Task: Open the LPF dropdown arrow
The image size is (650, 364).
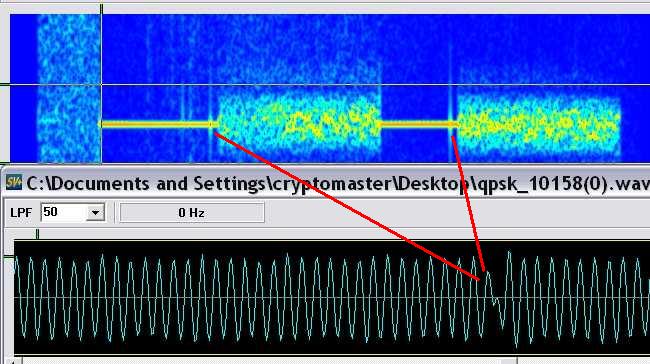Action: 95,213
